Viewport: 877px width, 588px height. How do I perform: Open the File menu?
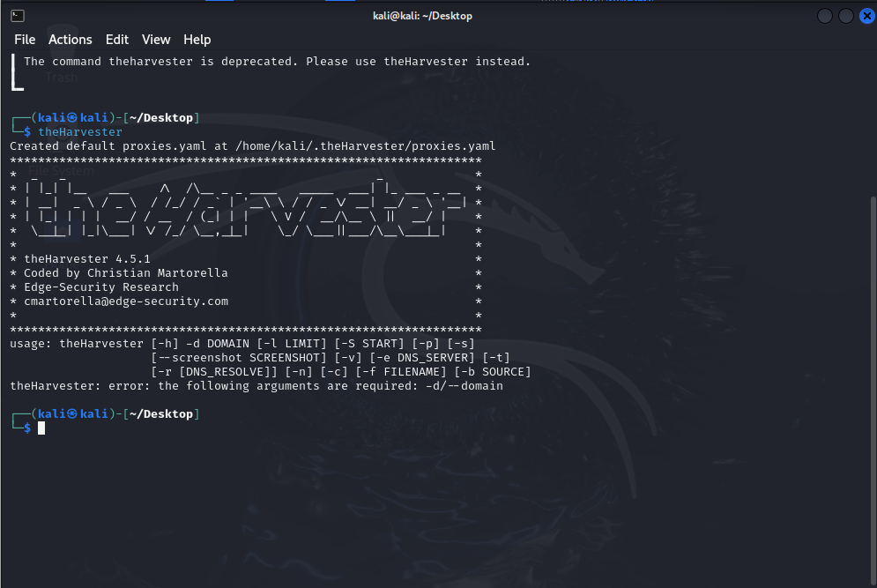pos(25,40)
